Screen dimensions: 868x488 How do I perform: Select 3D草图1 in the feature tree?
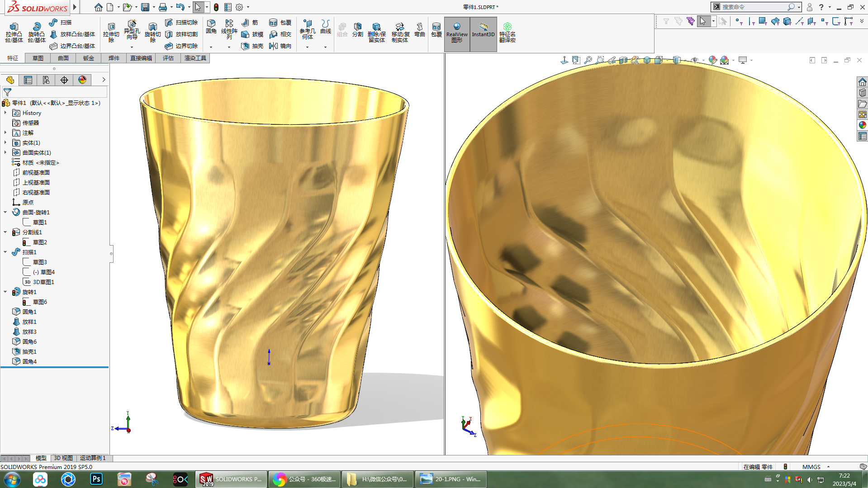click(x=43, y=282)
